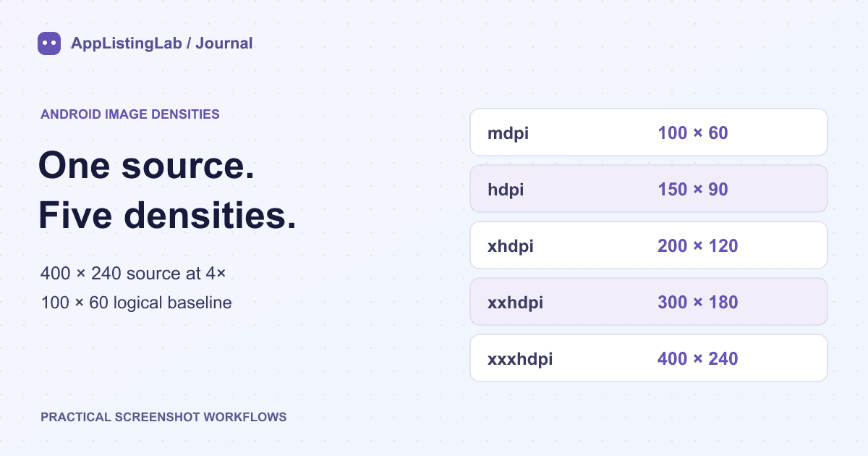This screenshot has width=868, height=456.
Task: Click the AppListingLab purple robot logo icon
Action: (x=49, y=43)
